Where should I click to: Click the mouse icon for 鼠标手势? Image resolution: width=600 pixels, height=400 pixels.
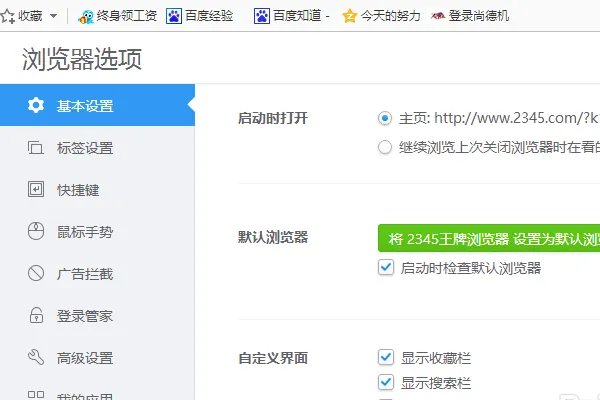36,231
